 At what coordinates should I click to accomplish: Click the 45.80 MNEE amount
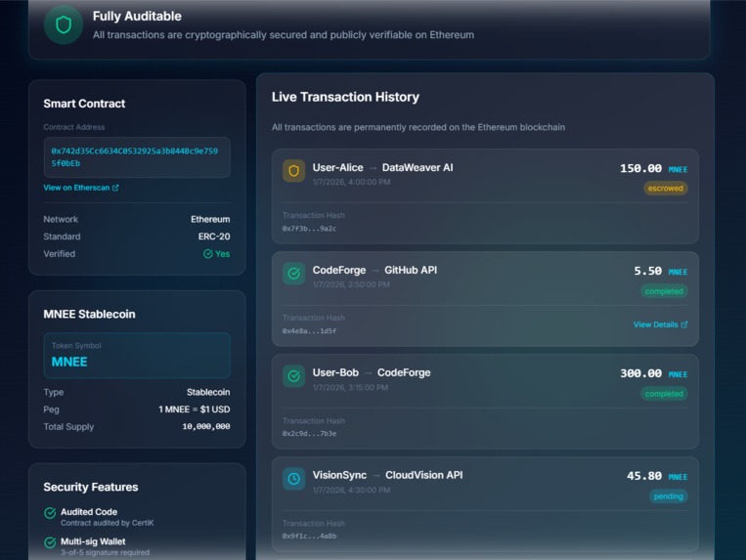tap(657, 476)
